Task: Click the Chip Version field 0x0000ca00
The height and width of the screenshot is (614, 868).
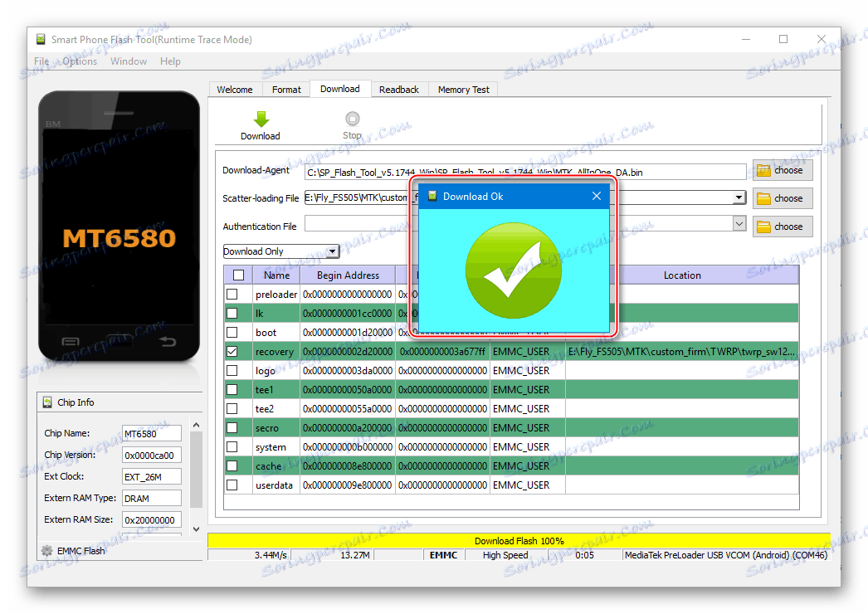Action: coord(151,455)
